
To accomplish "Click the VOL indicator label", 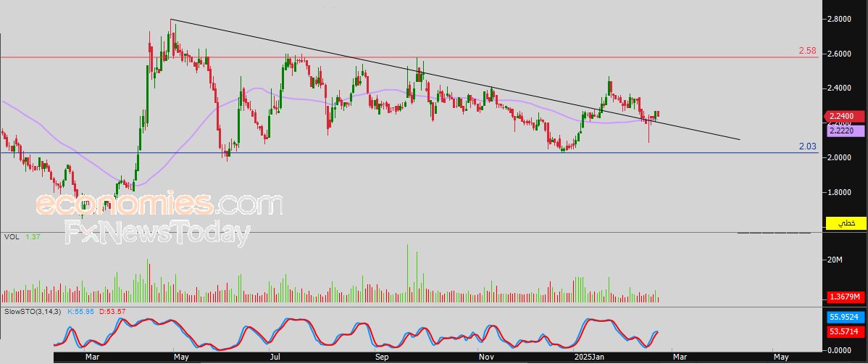I will [x=11, y=237].
